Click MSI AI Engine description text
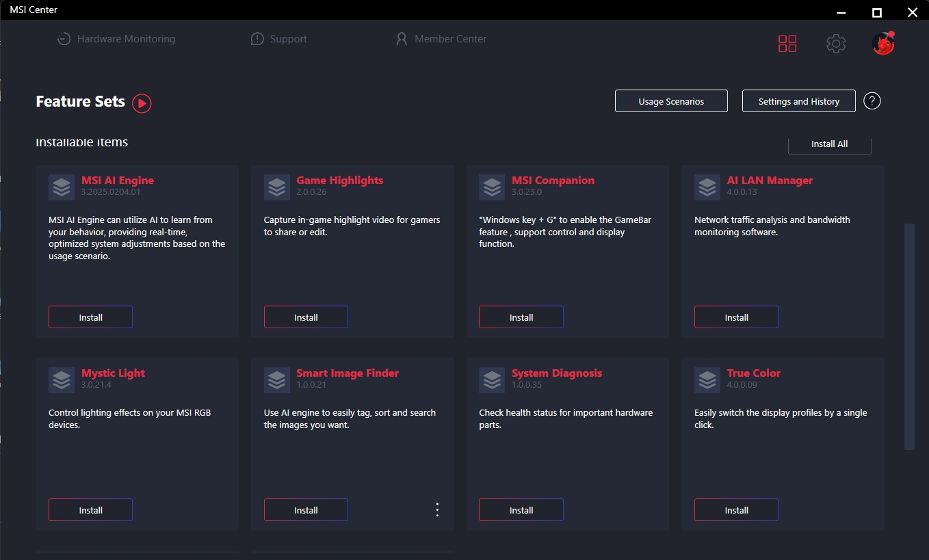929x560 pixels. 137,238
